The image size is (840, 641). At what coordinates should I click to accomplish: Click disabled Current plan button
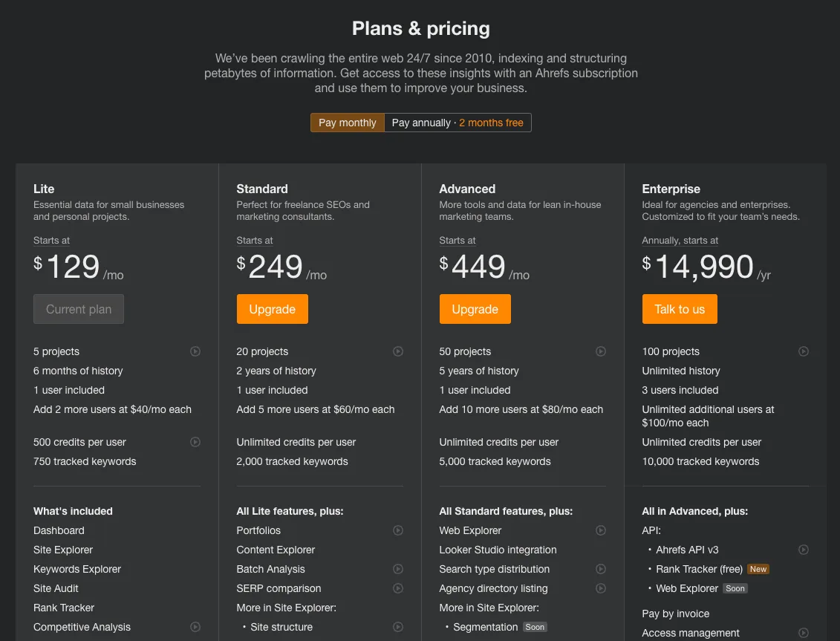[x=79, y=309]
